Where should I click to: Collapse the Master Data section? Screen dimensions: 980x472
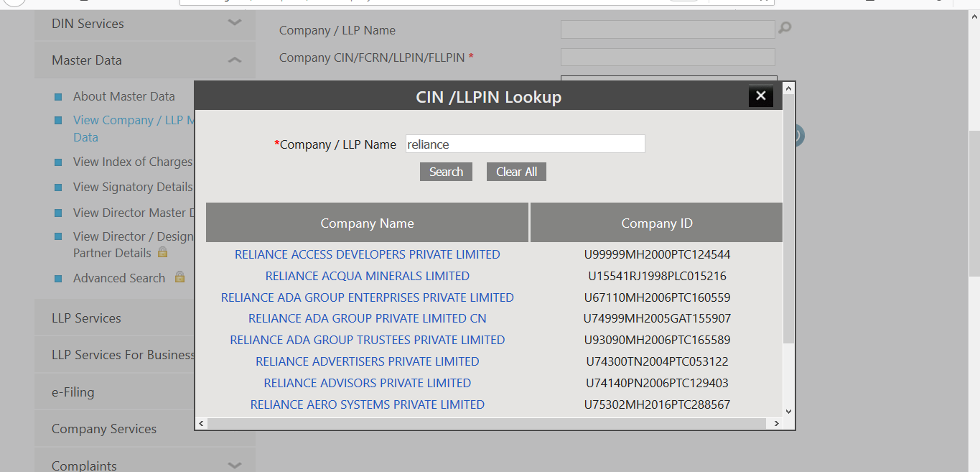coord(235,60)
